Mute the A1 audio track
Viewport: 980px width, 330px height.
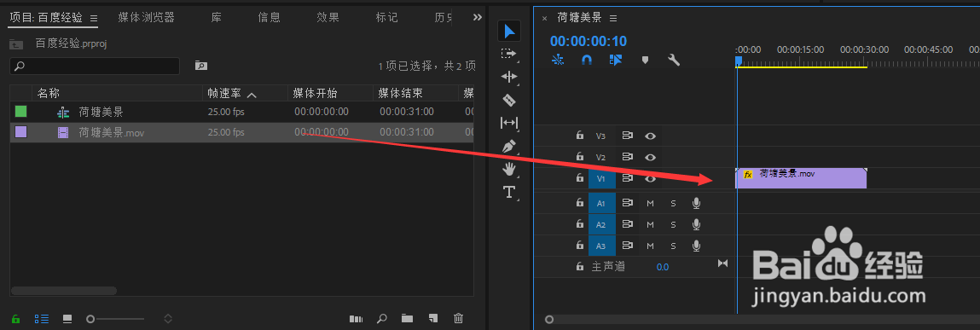pos(650,203)
